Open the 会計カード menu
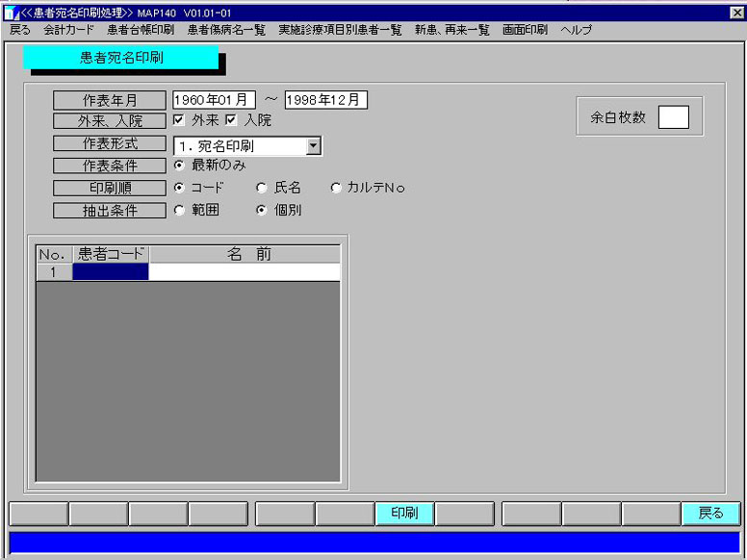 (69, 30)
